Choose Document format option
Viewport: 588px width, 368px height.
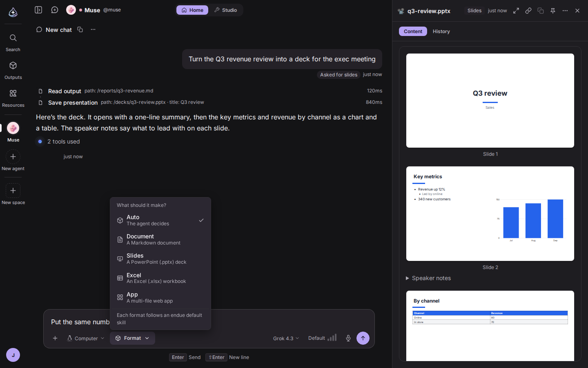pyautogui.click(x=160, y=240)
